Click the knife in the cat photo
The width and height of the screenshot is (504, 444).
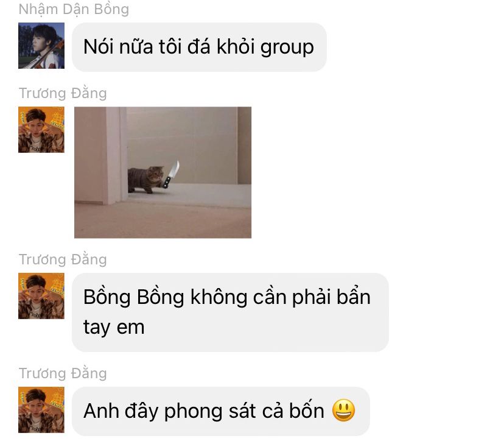pyautogui.click(x=171, y=175)
